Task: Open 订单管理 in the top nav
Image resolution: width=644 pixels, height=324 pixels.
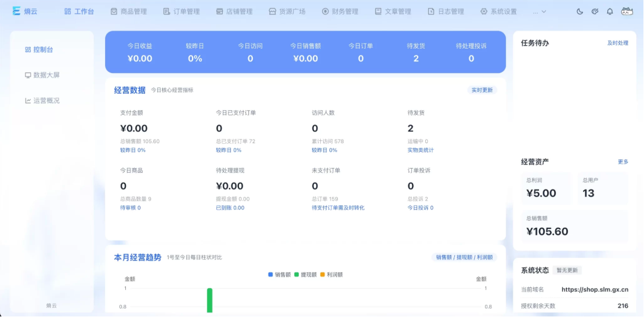Action: (x=182, y=12)
